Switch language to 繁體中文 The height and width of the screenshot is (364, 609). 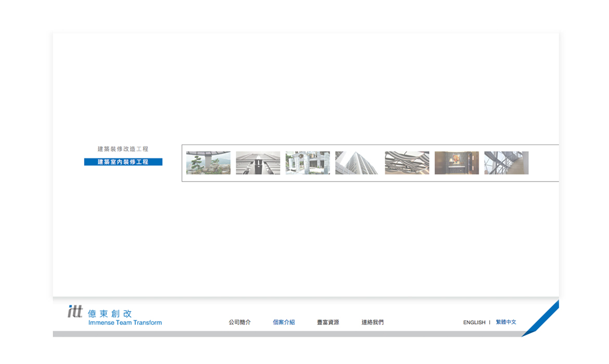(x=506, y=322)
